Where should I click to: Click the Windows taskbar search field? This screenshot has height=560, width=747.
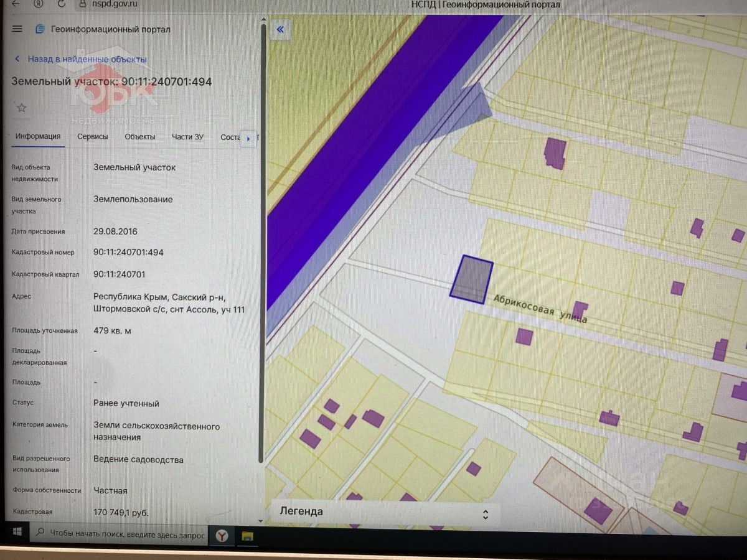point(119,534)
